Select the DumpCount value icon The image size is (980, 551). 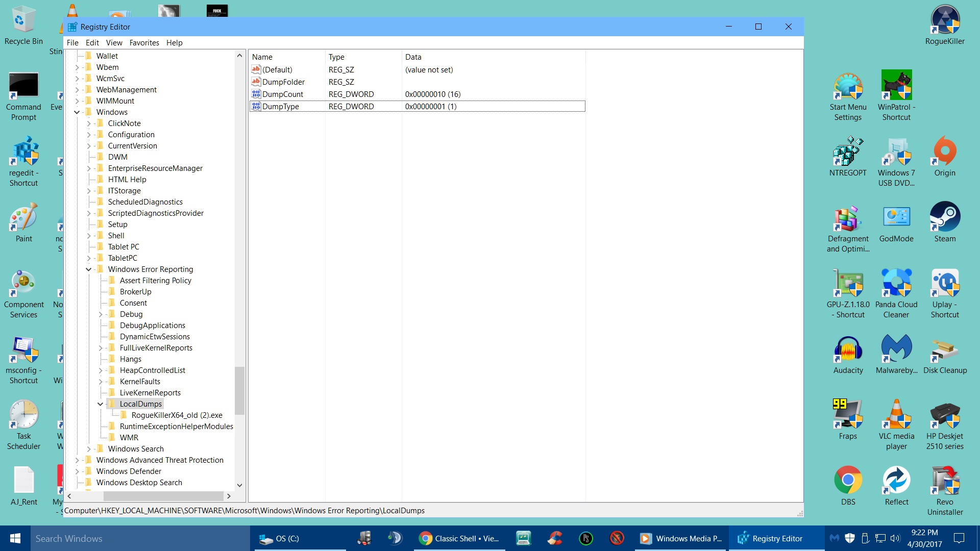pyautogui.click(x=256, y=94)
